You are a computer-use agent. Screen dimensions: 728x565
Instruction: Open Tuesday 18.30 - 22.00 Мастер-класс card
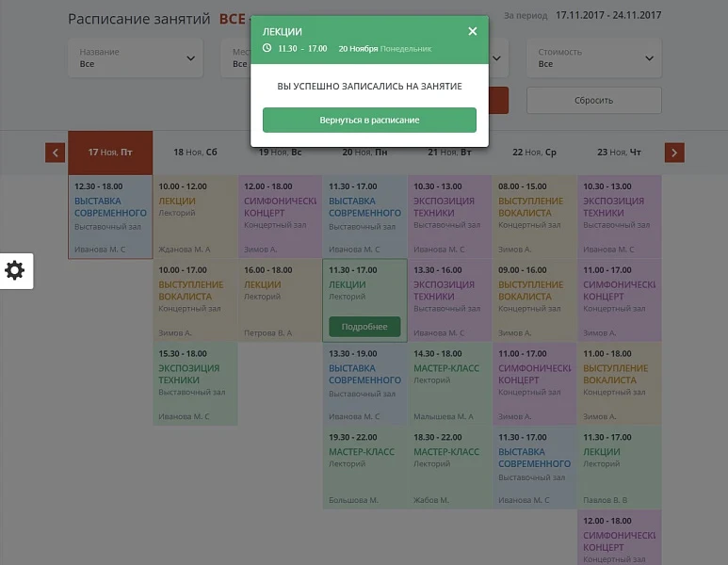point(450,467)
